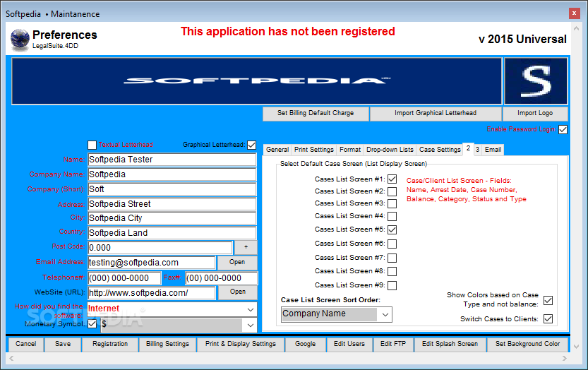
Task: Click the vertical scrollbar up arrow
Action: tap(577, 28)
